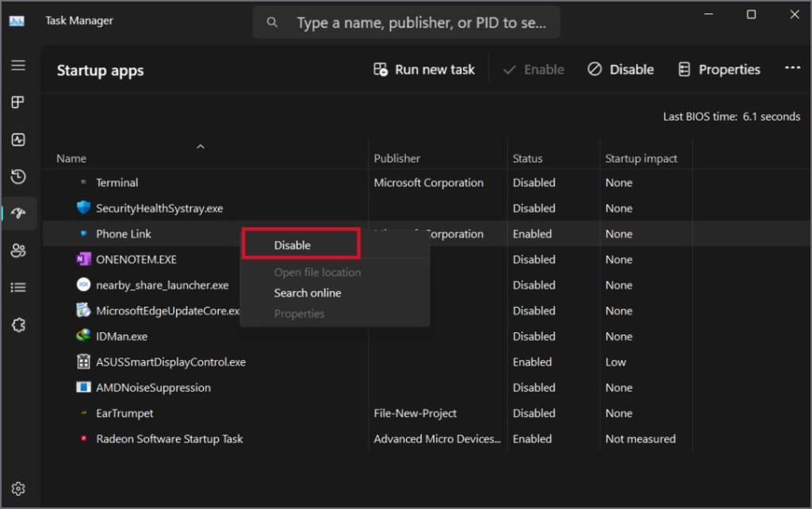Image resolution: width=812 pixels, height=509 pixels.
Task: Sort by Startup impact column header
Action: (x=641, y=158)
